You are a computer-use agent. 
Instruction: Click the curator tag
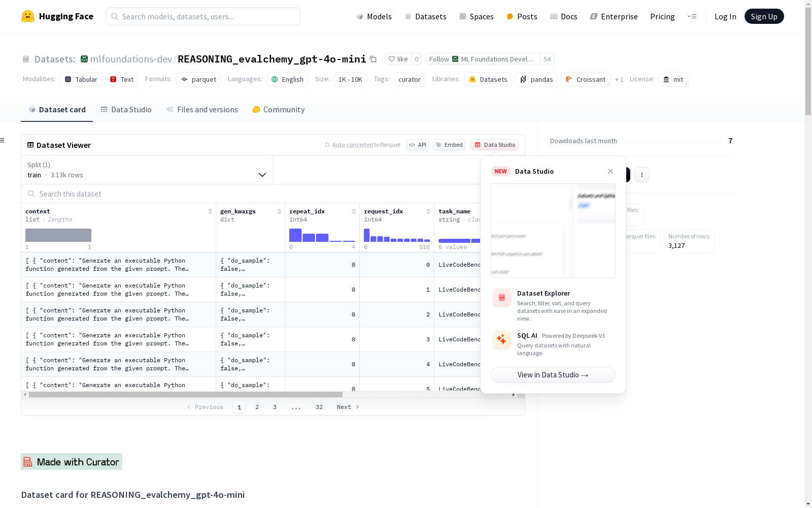pyautogui.click(x=410, y=79)
